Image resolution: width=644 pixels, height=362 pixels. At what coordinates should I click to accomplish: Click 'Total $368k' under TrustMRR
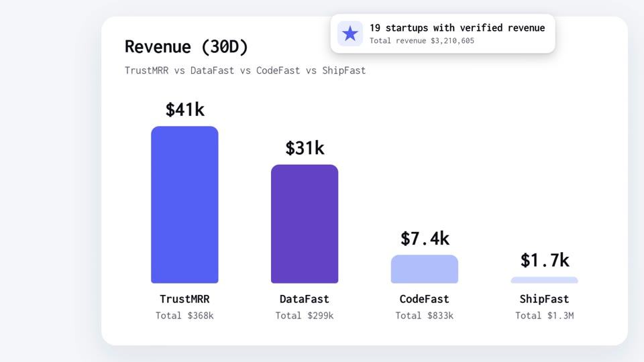coord(184,316)
